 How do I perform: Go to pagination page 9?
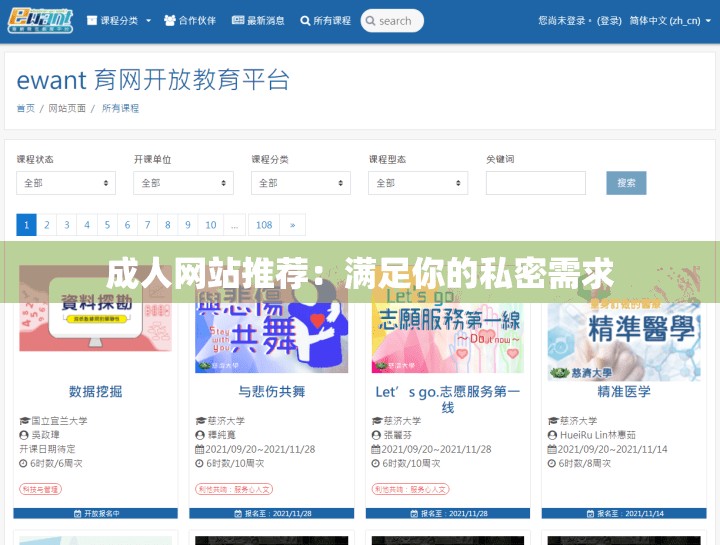188,225
